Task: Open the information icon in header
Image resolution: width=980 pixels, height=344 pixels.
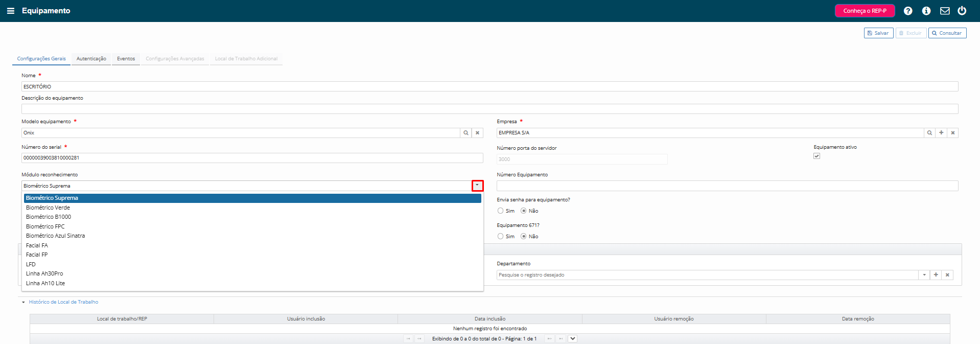Action: [x=926, y=11]
